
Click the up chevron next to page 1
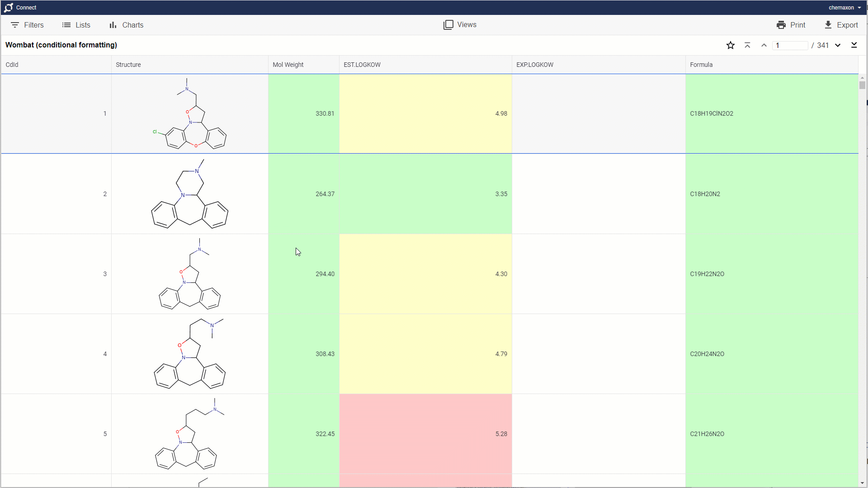(x=764, y=45)
